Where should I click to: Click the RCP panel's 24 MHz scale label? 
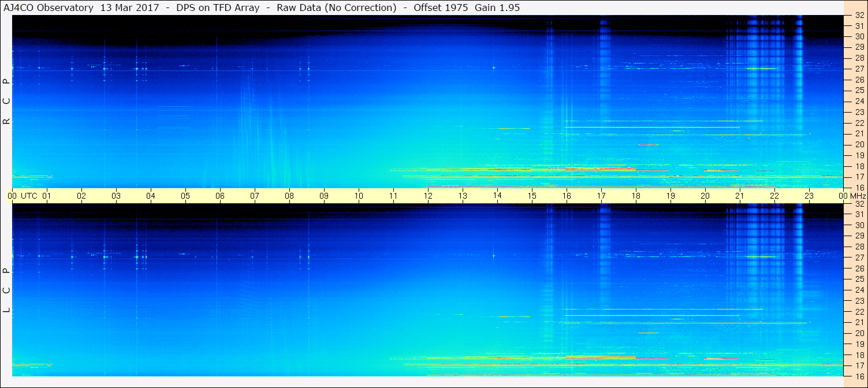pyautogui.click(x=859, y=101)
